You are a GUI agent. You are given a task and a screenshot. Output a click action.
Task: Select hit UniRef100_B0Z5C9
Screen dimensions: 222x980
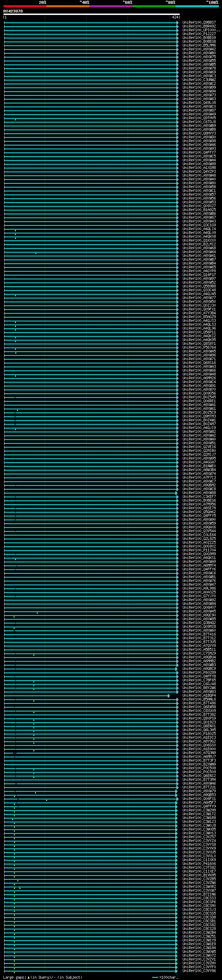199,412
